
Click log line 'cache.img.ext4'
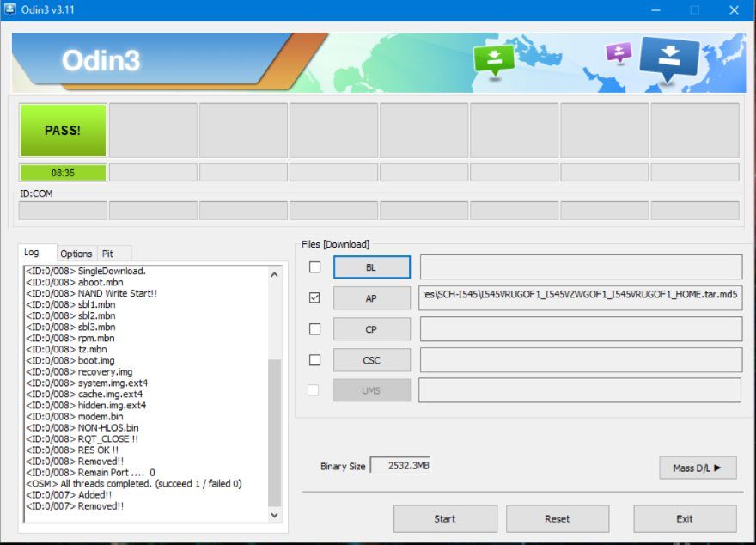[x=84, y=394]
